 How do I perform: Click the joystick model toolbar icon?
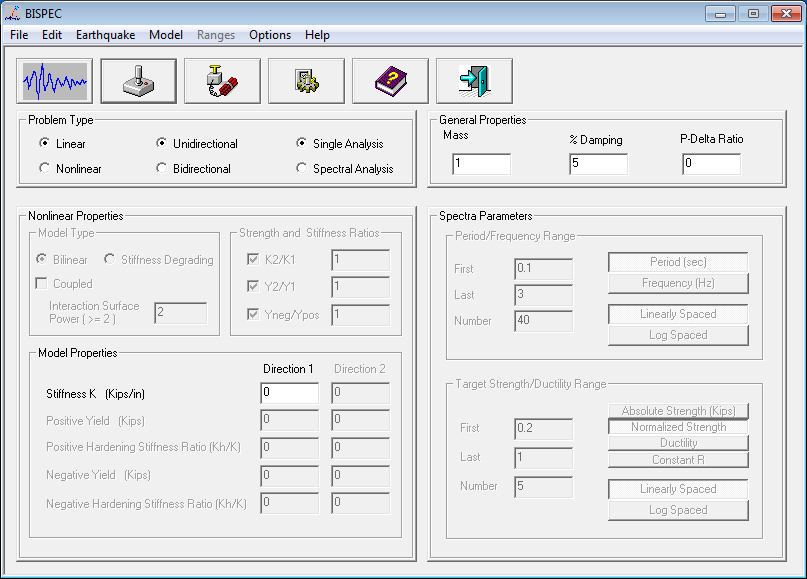(x=138, y=81)
